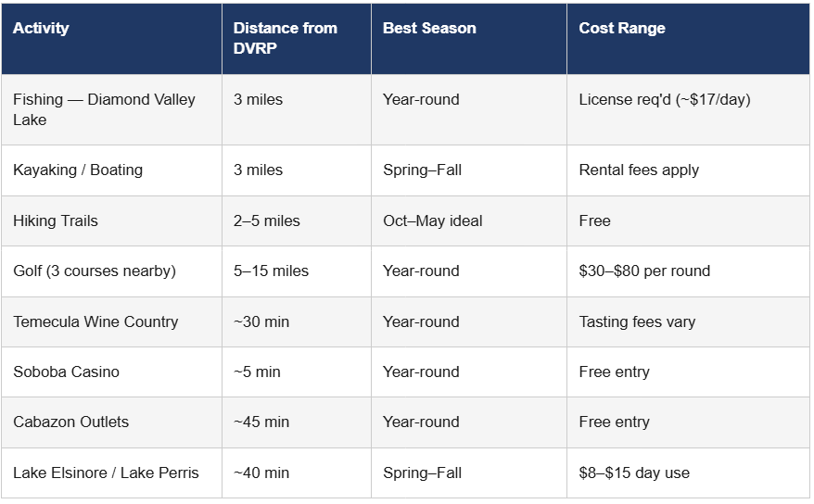Image resolution: width=814 pixels, height=504 pixels.
Task: Click the $30–$80 per round cell
Action: [x=644, y=271]
